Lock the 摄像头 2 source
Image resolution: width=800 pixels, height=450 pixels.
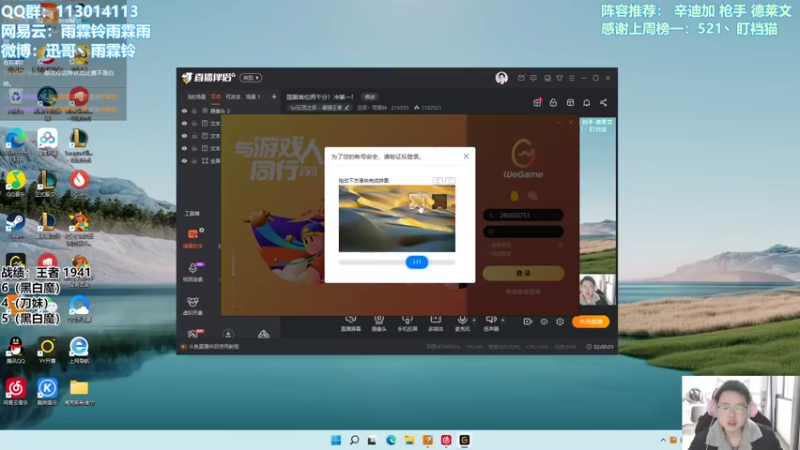(194, 111)
